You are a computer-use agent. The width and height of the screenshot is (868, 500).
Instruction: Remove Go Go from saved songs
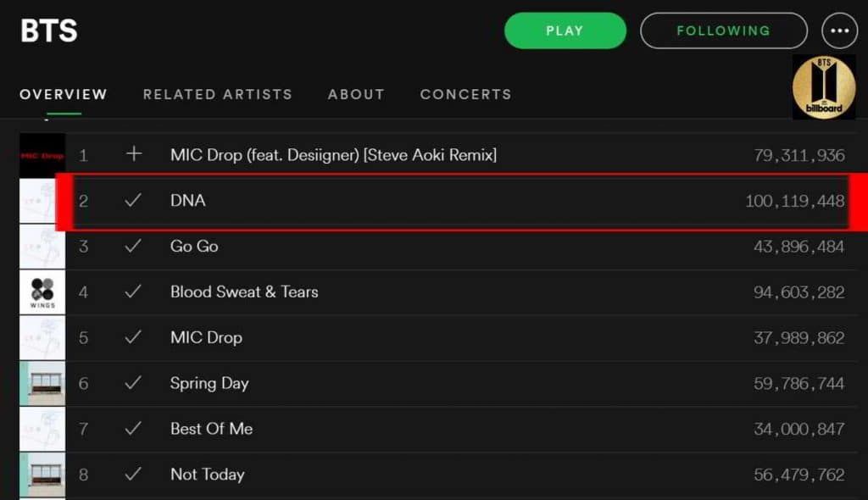pyautogui.click(x=133, y=247)
